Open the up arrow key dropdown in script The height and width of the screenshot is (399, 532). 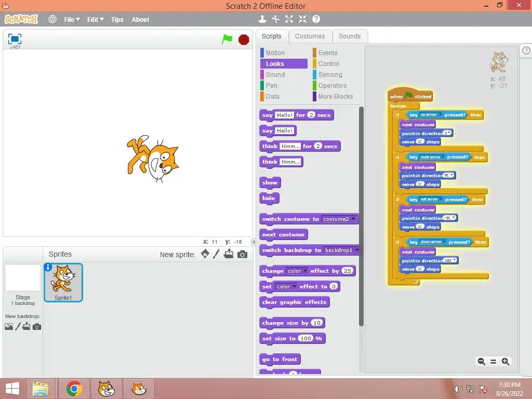tap(441, 115)
